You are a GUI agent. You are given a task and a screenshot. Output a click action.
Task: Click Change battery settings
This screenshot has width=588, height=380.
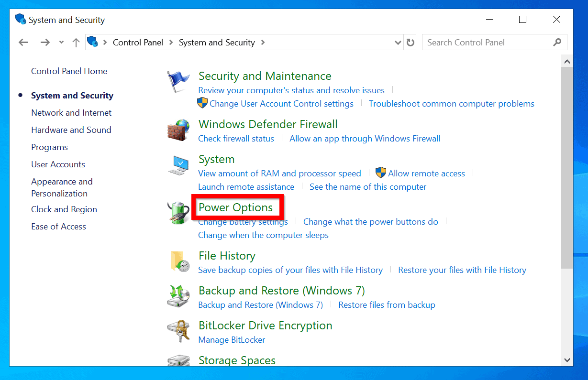pos(243,222)
